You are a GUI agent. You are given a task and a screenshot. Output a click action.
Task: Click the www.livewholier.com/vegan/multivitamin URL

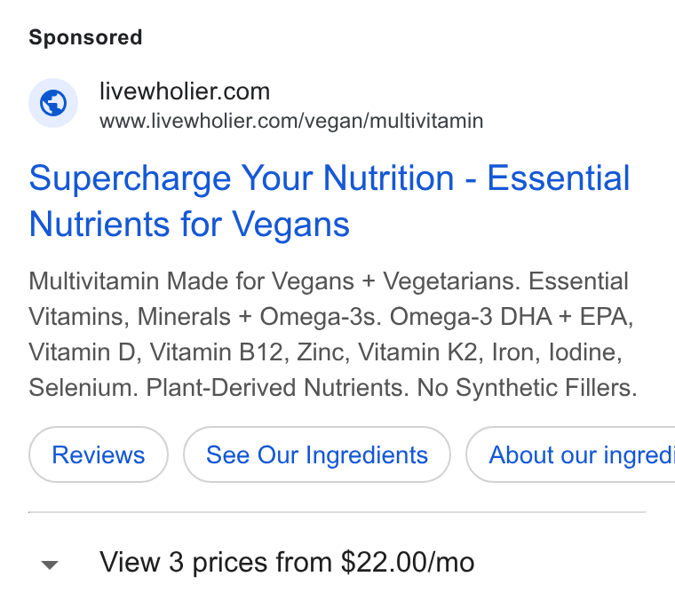click(x=291, y=121)
